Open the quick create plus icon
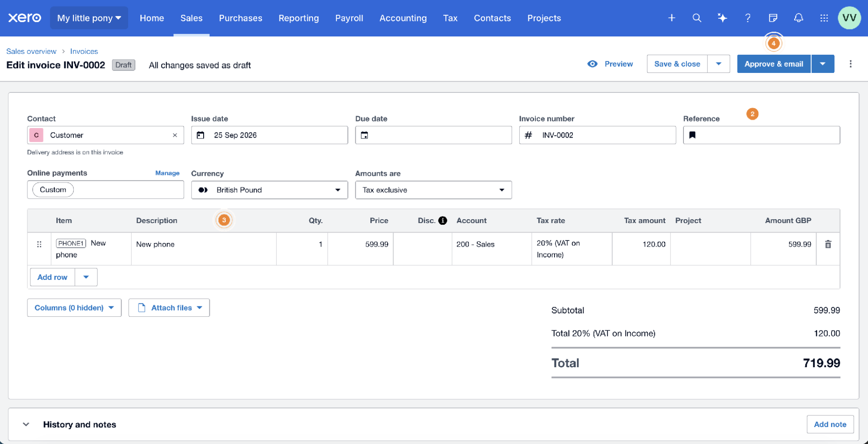This screenshot has width=868, height=444. (x=671, y=18)
